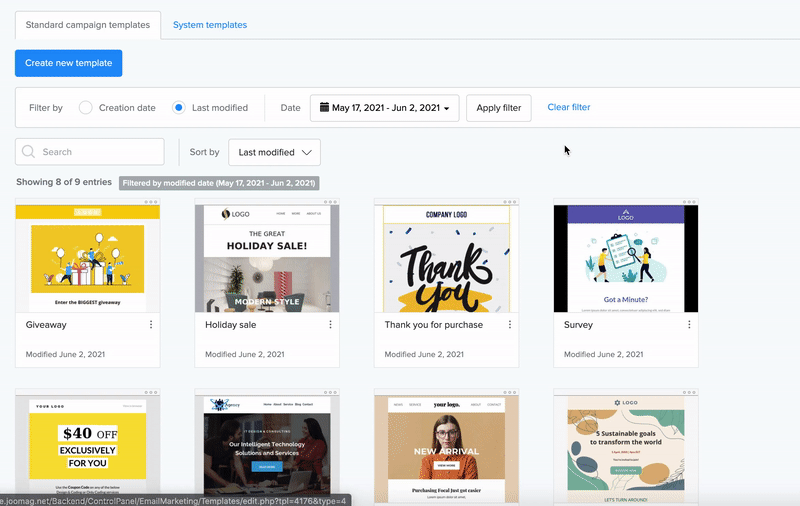This screenshot has width=800, height=506.
Task: Open the Thank you for purchase template thumbnail
Action: pos(446,259)
